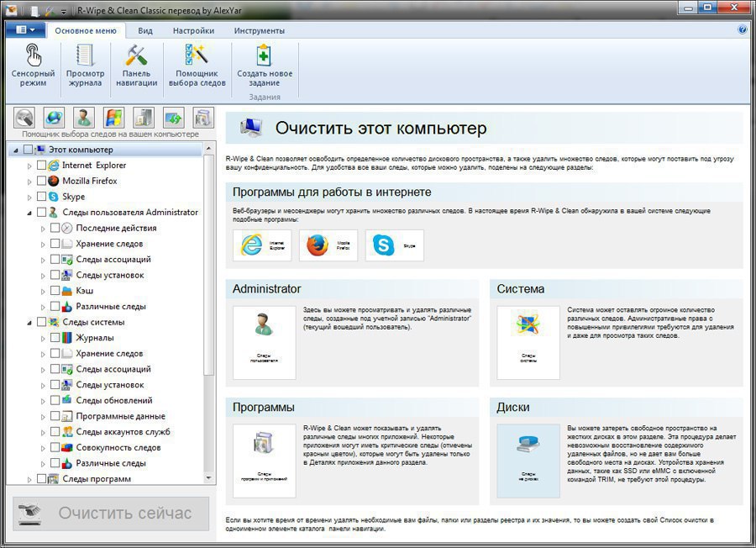
Task: Open the Mozilla Firefox tile in internet programs
Action: pyautogui.click(x=328, y=245)
